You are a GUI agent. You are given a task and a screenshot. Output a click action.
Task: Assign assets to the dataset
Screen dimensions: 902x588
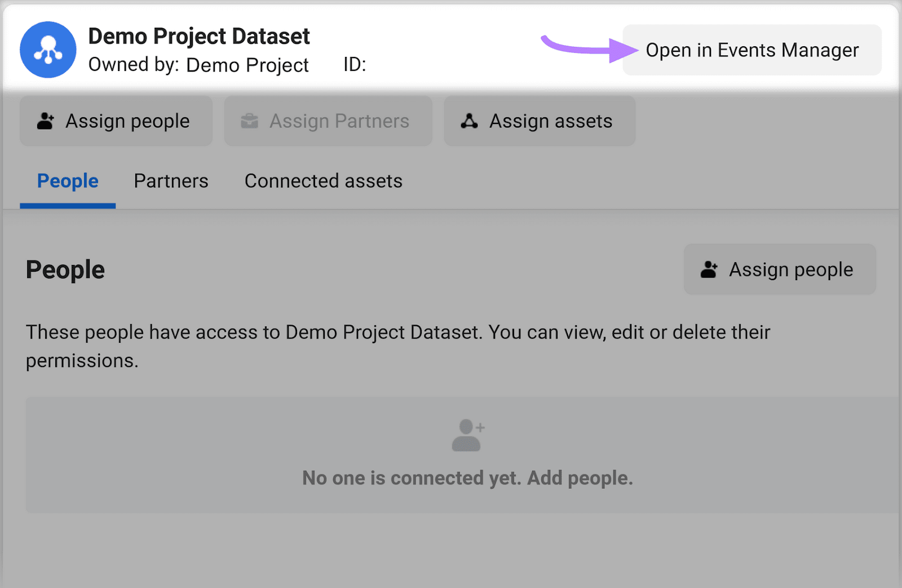tap(539, 120)
